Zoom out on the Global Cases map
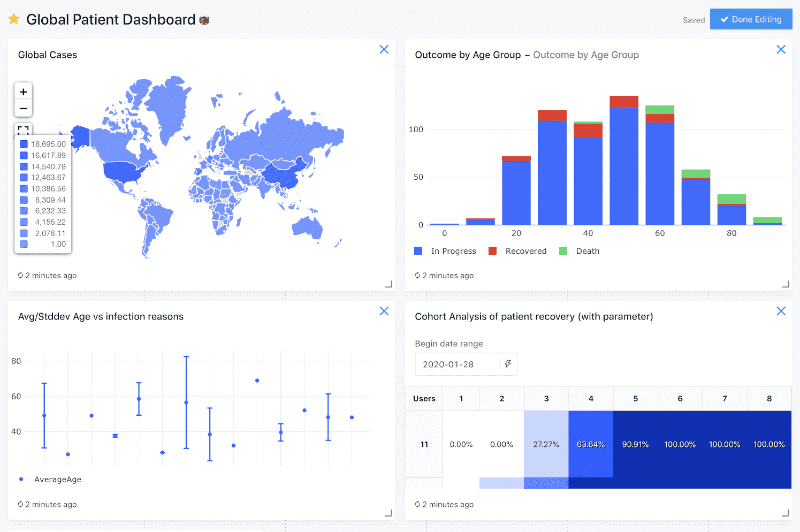 (23, 108)
